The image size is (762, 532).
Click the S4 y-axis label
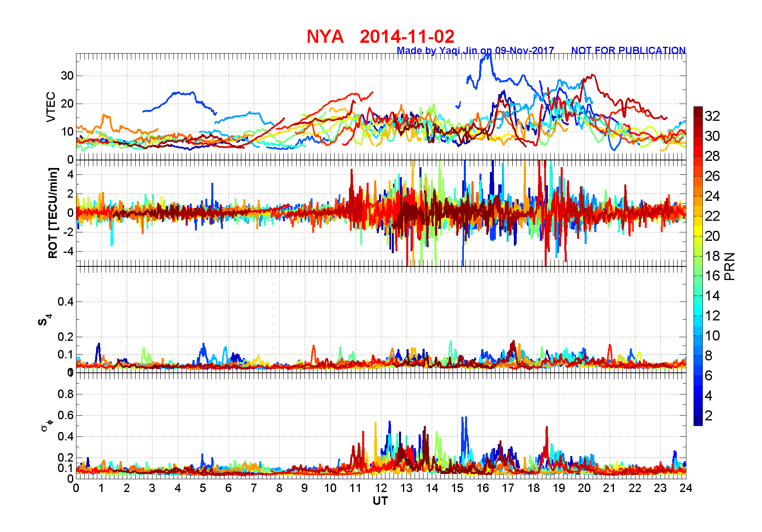(x=44, y=320)
